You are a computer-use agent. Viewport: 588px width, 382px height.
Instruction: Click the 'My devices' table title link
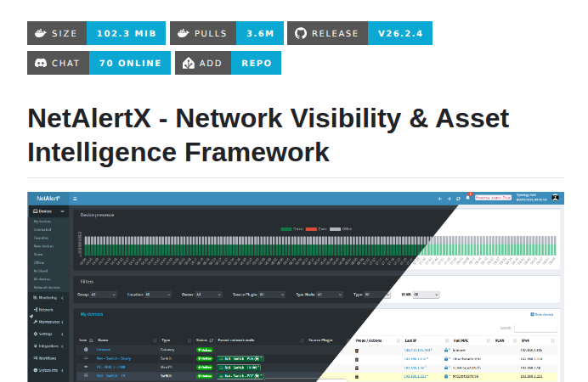point(92,314)
